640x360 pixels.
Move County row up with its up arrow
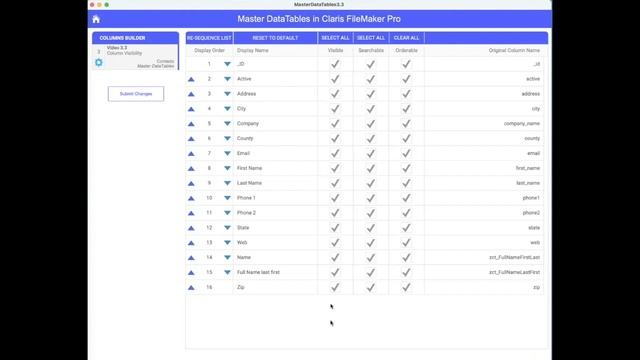(191, 139)
